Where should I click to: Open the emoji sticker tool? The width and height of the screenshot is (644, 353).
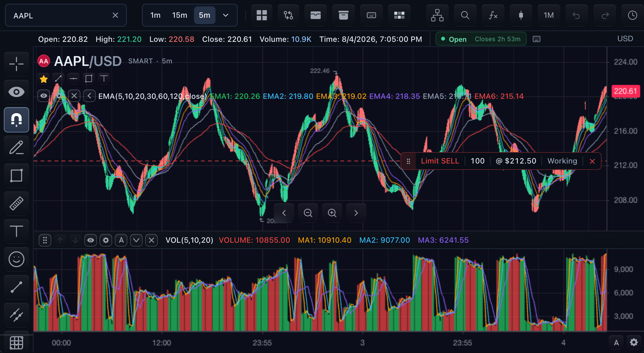point(16,259)
